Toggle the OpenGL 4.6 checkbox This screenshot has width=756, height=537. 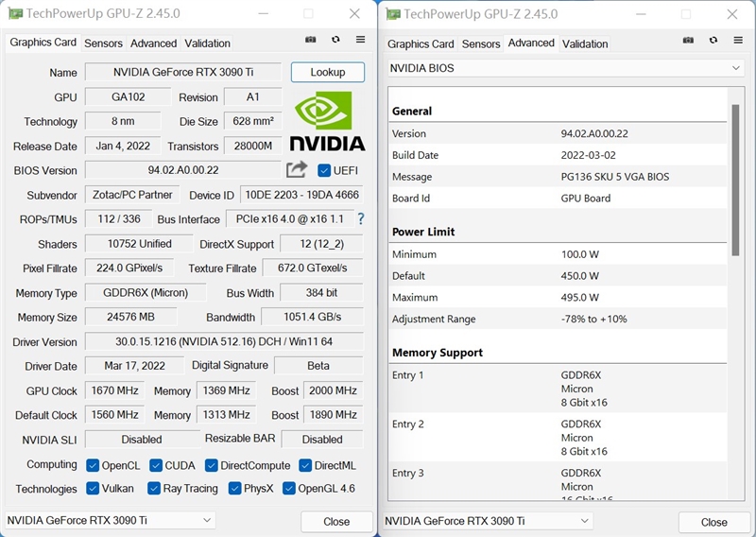pos(289,488)
